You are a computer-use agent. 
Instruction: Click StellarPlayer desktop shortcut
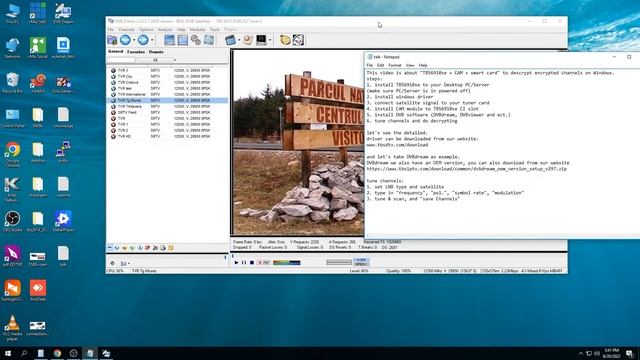pyautogui.click(x=63, y=221)
